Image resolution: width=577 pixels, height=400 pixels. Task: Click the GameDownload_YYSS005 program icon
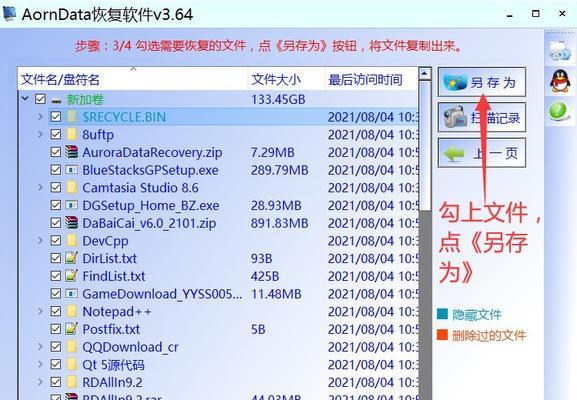[71, 293]
